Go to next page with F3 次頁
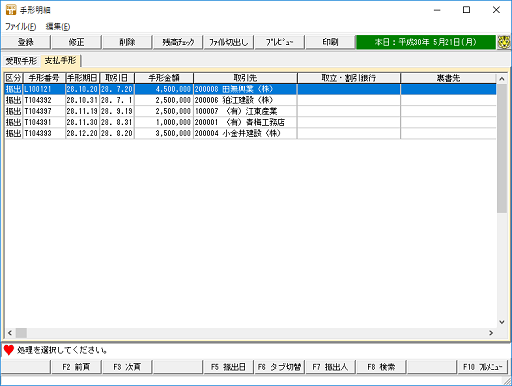 click(127, 367)
